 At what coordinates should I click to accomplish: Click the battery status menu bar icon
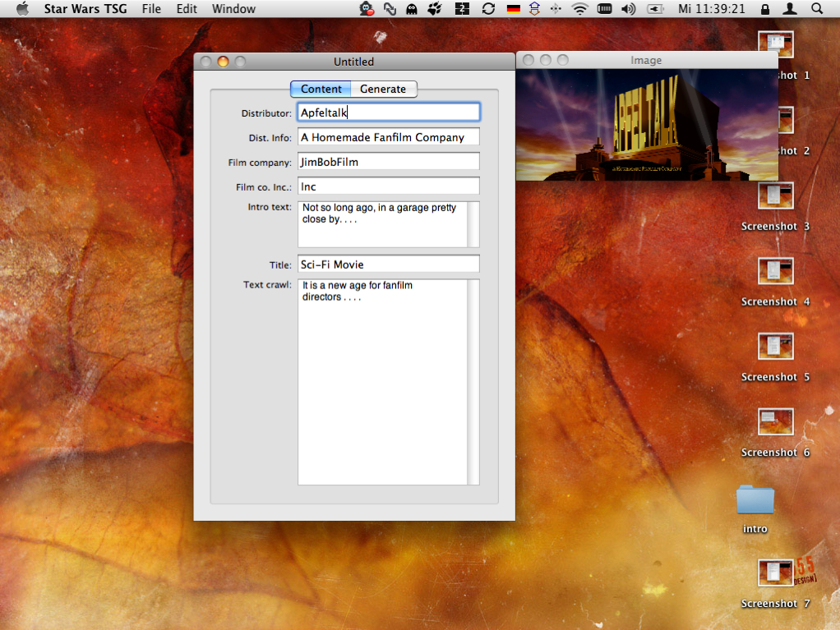point(655,8)
